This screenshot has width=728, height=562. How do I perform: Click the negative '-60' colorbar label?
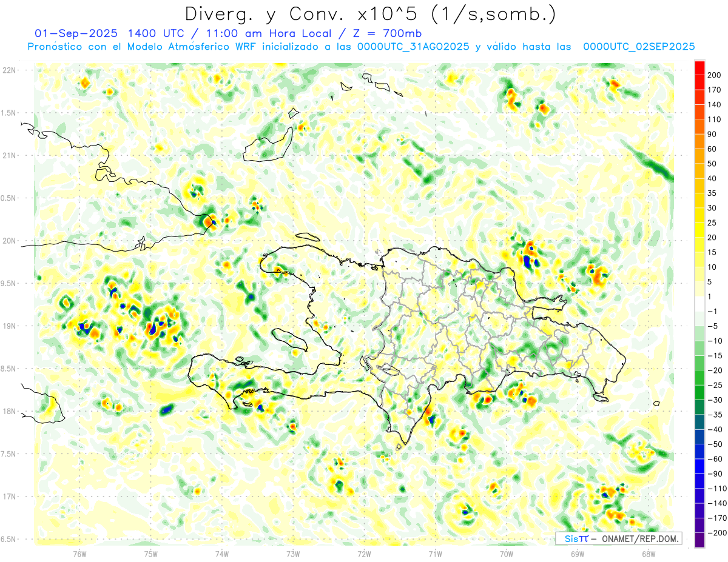pyautogui.click(x=716, y=459)
